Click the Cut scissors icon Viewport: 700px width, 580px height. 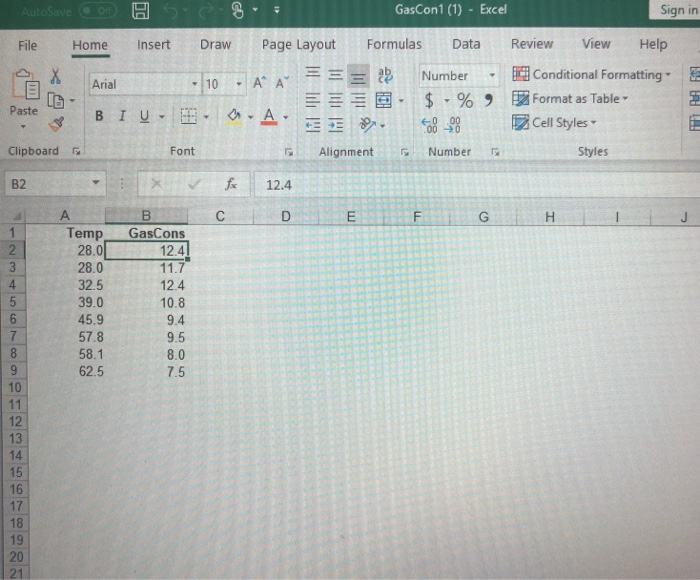(x=55, y=76)
